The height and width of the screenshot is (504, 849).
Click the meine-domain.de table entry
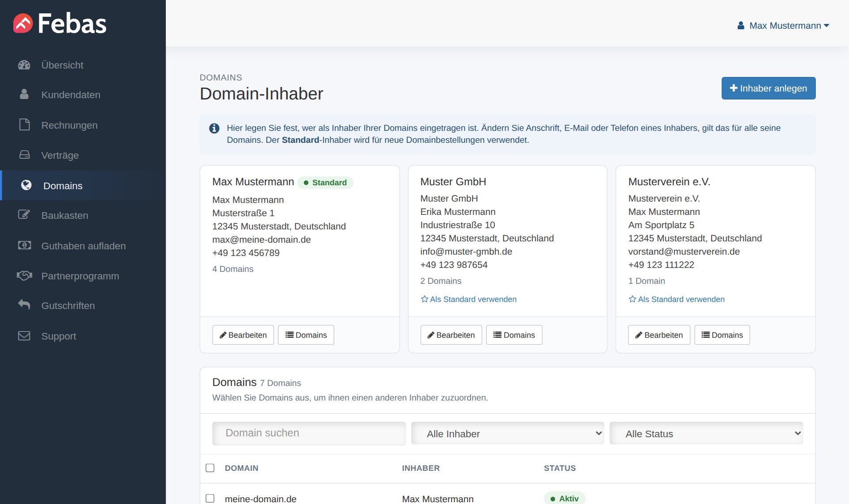point(260,498)
